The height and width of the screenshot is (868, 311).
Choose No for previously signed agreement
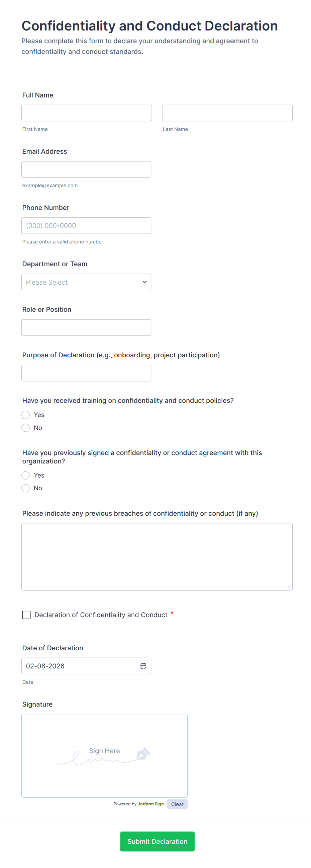pyautogui.click(x=25, y=488)
